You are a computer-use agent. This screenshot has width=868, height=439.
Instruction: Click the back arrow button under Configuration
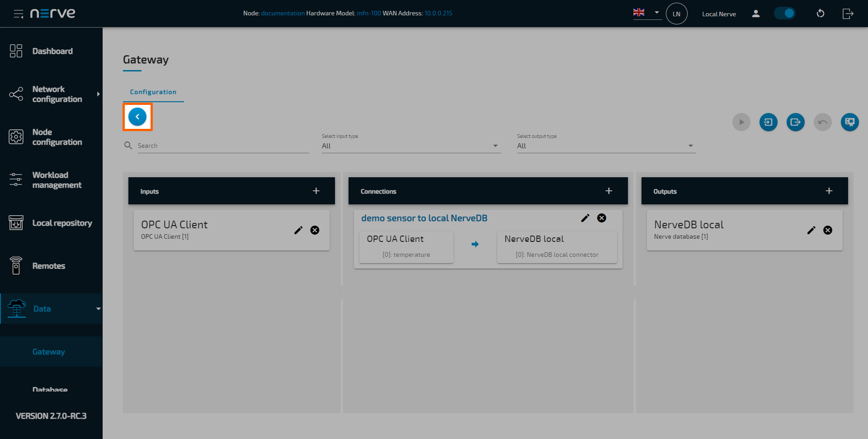click(x=137, y=117)
